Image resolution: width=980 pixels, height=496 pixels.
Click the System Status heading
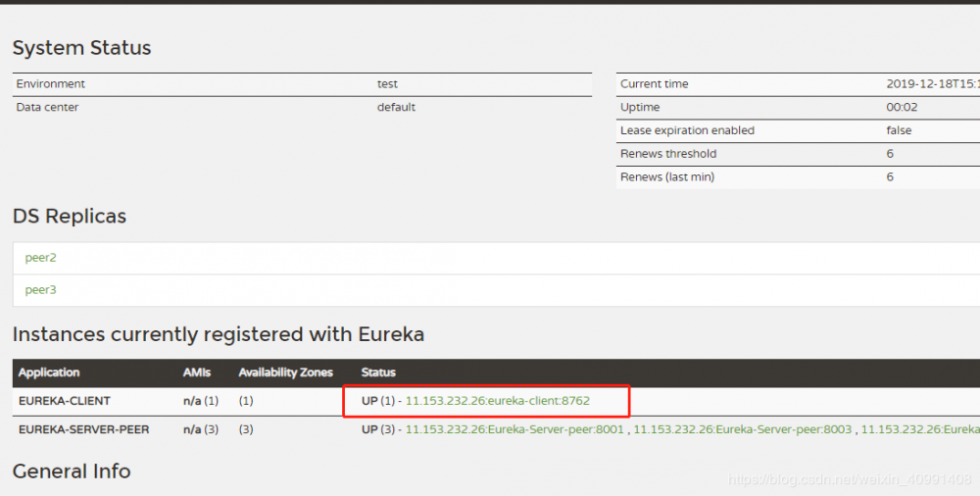click(82, 48)
